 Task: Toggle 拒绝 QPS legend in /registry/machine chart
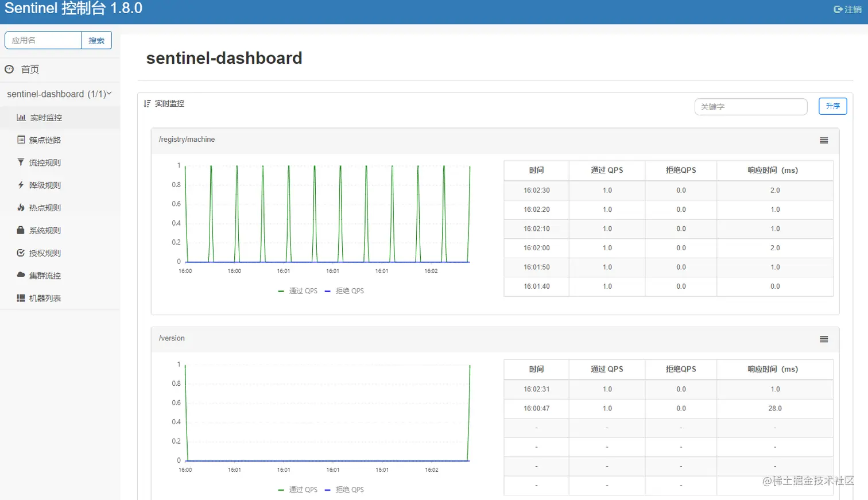tap(344, 291)
